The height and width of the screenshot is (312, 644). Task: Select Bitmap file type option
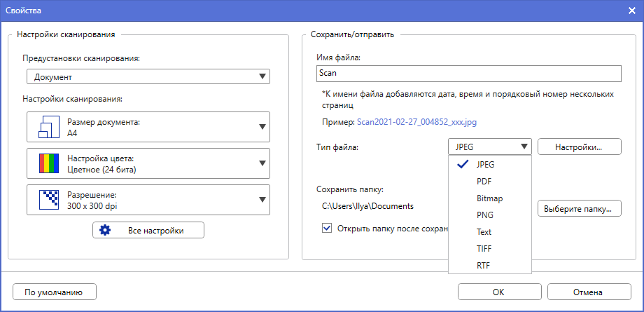coord(489,198)
